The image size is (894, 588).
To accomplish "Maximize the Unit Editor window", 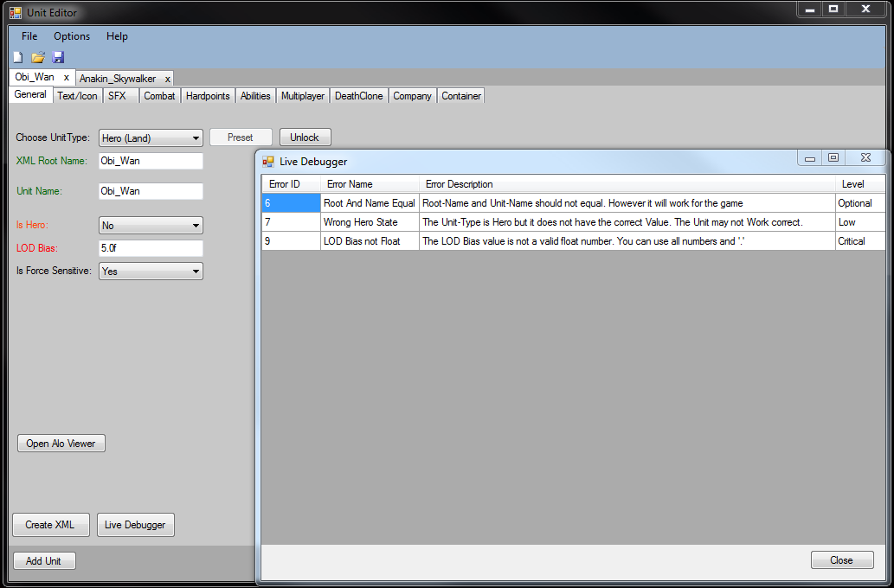I will [x=833, y=10].
